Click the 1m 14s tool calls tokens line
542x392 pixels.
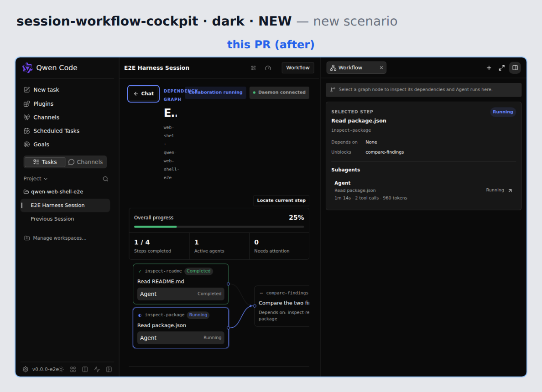[x=370, y=198]
